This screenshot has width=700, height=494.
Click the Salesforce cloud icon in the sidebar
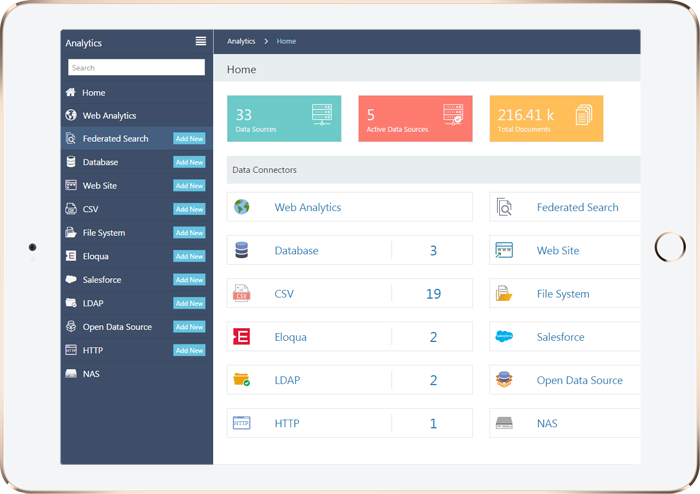(x=71, y=279)
